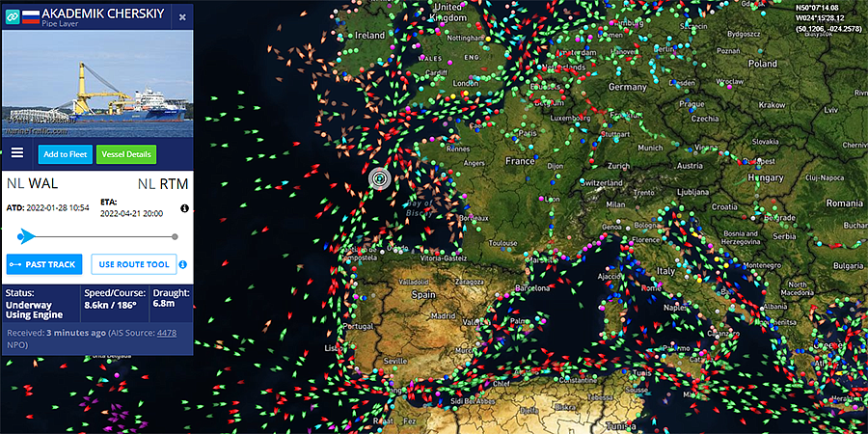Click the Add to Fleet button
868x434 pixels.
(66, 154)
